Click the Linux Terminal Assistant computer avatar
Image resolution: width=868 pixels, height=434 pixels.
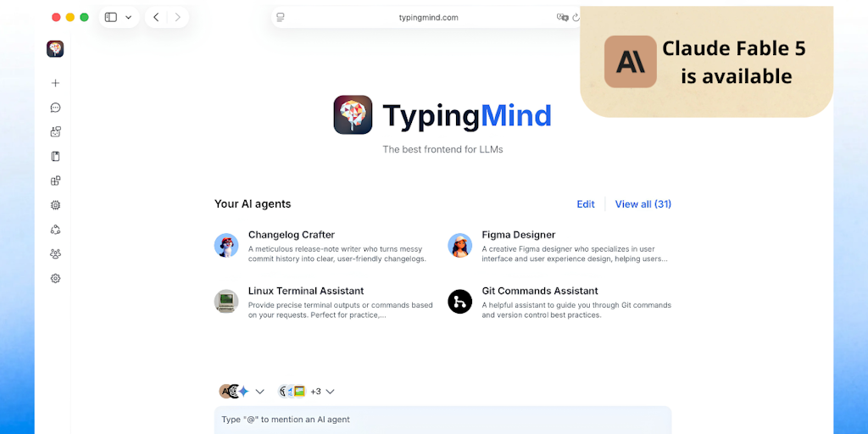(226, 301)
